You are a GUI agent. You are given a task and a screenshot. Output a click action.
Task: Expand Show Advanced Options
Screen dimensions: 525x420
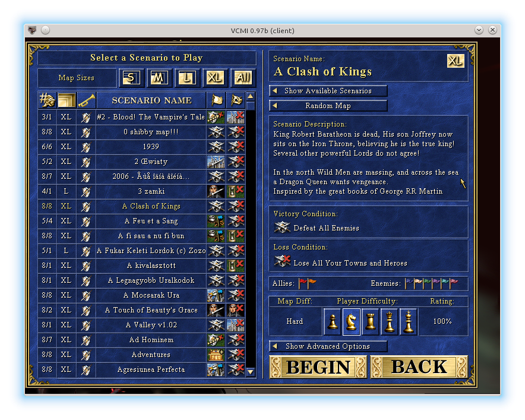click(x=328, y=346)
